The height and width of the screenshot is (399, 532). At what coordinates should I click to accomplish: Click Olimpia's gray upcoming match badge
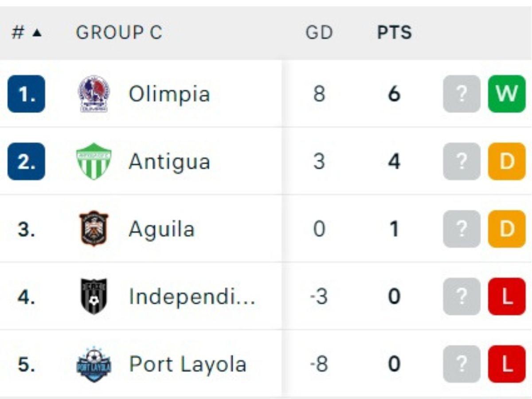tap(462, 94)
